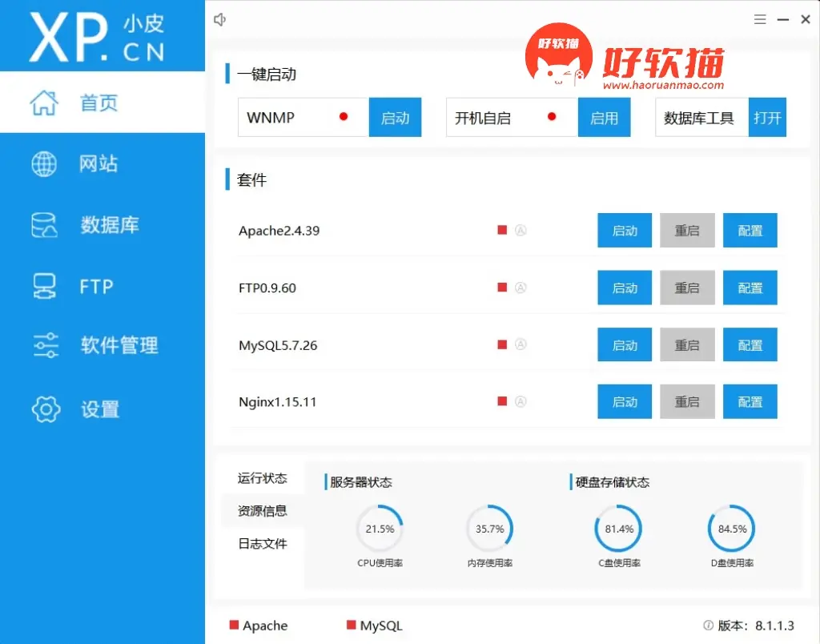This screenshot has width=820, height=644.
Task: Click the Nginx1.15.11 red status square
Action: (x=502, y=401)
